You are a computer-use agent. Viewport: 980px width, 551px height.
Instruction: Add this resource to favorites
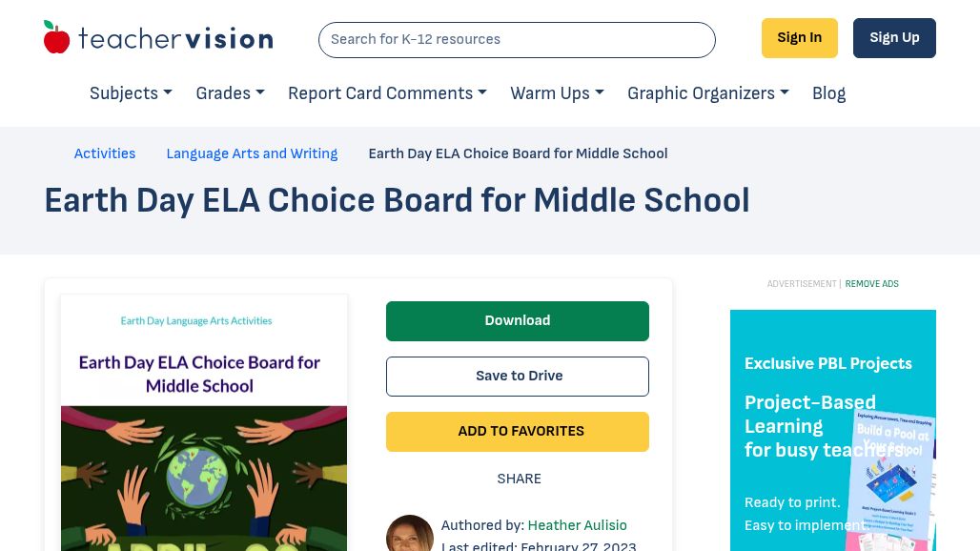(517, 432)
